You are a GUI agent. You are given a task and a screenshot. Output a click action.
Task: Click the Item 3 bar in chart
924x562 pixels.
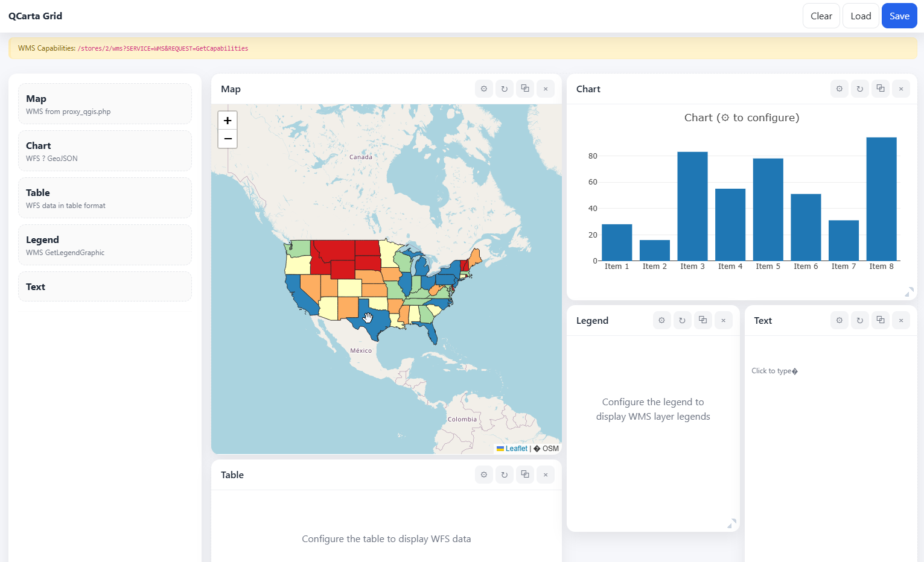692,206
